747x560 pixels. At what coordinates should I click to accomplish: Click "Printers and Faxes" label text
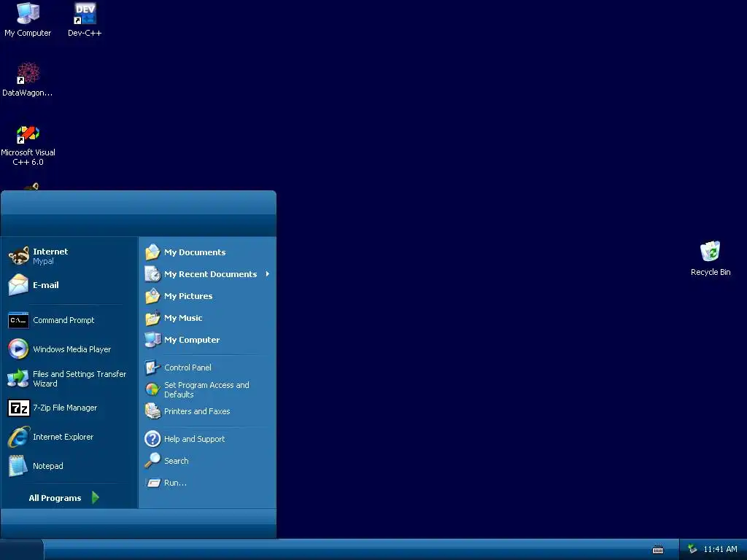point(197,411)
